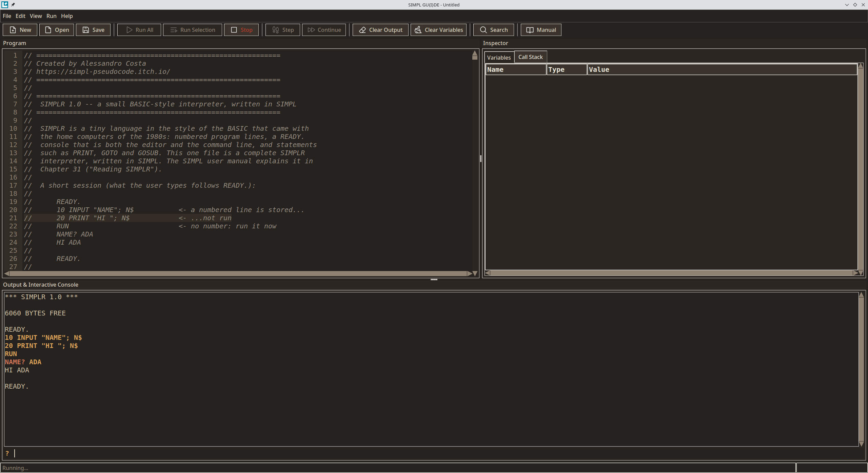Screen dimensions: 868x473
Task: Open the Manual
Action: (541, 30)
